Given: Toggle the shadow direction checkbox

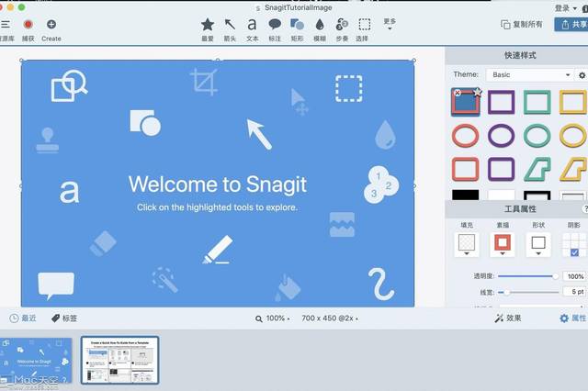Looking at the screenshot, I should (574, 252).
